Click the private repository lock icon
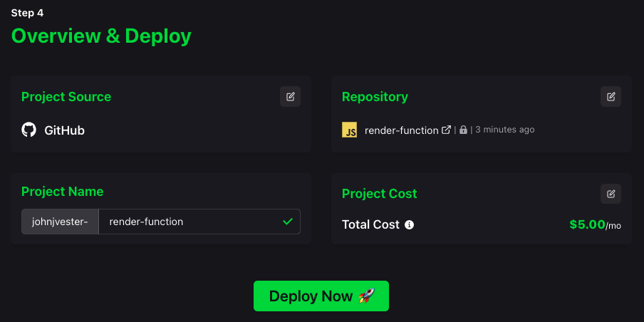 tap(463, 130)
